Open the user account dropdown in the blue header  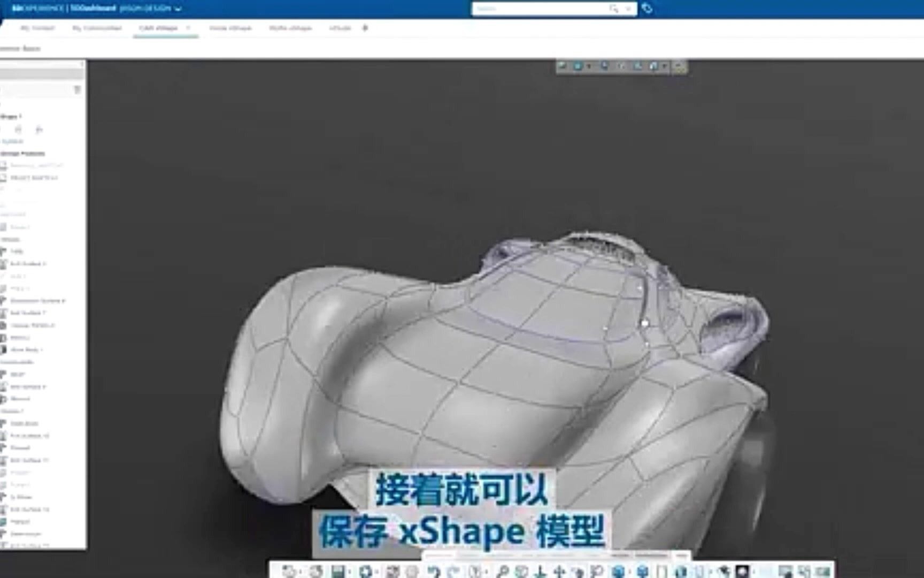pos(178,9)
